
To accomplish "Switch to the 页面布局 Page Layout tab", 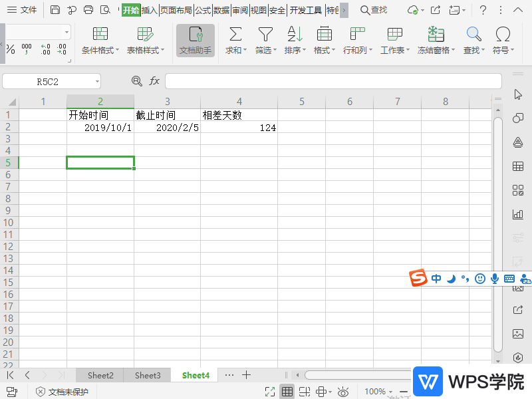I will [176, 10].
